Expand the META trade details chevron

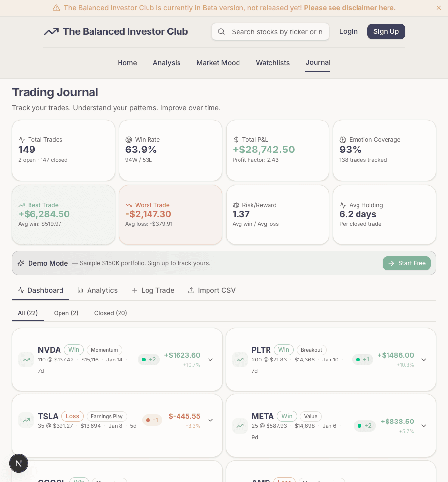tap(424, 425)
